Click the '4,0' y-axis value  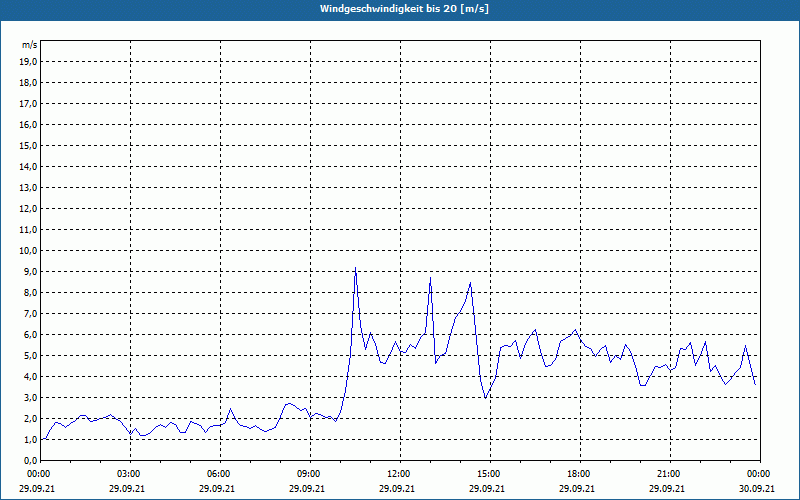pyautogui.click(x=31, y=377)
